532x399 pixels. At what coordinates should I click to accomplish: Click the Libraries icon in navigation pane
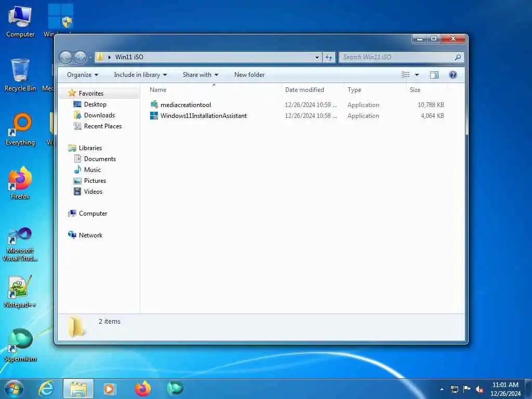click(x=72, y=148)
